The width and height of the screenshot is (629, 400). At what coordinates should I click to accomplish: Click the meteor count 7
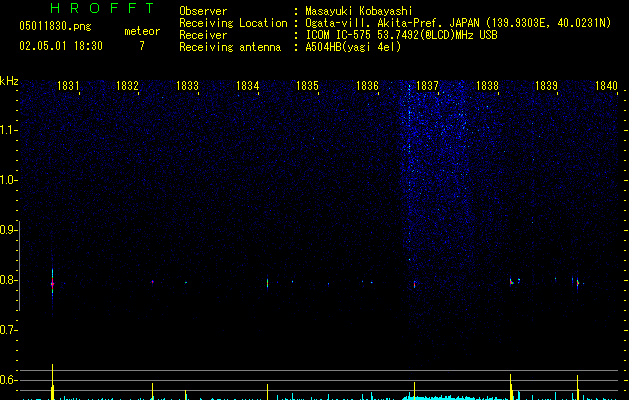pyautogui.click(x=142, y=46)
